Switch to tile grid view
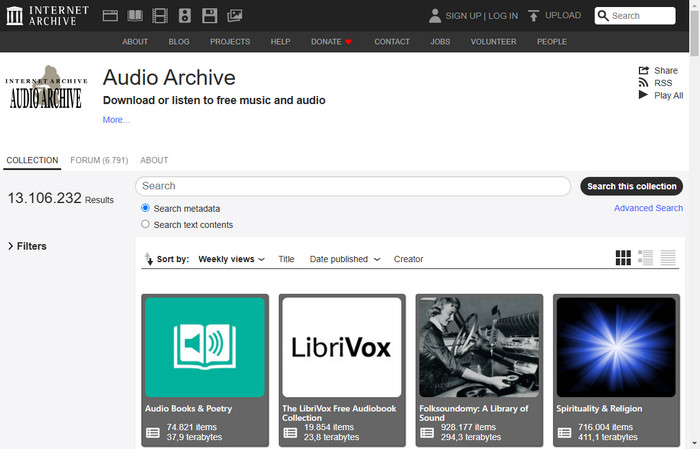The width and height of the screenshot is (700, 449). click(623, 258)
